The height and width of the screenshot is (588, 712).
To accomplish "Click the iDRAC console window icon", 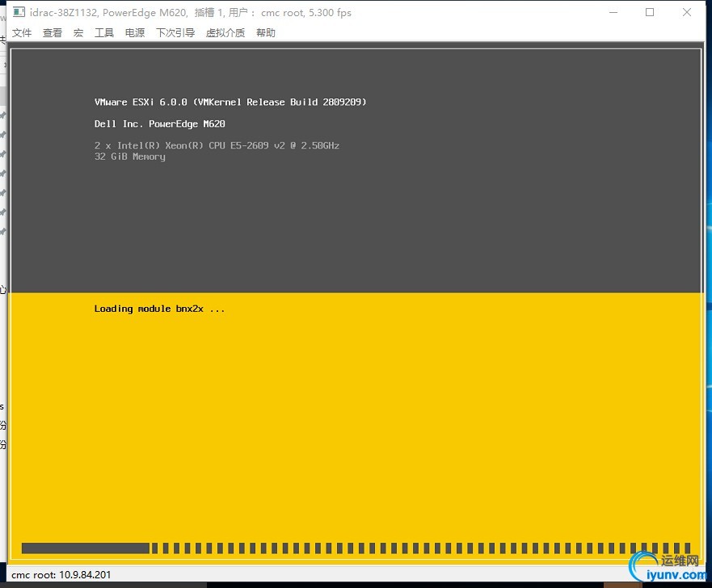I will 19,12.
